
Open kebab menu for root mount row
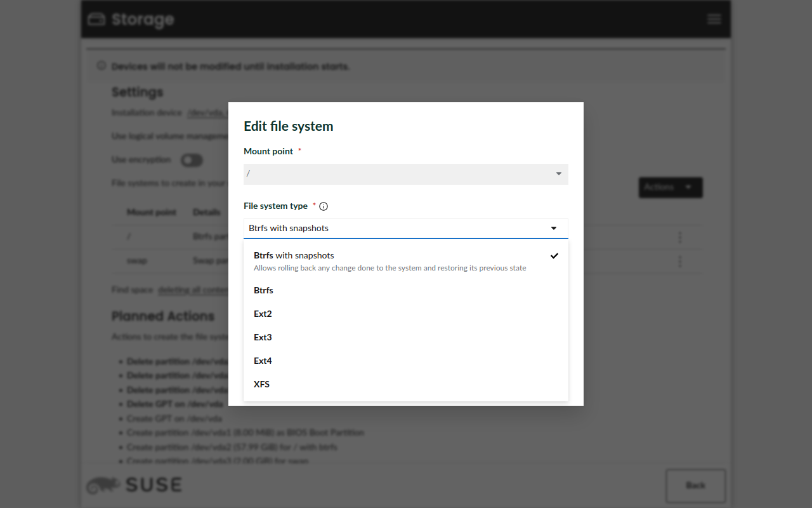(x=680, y=237)
